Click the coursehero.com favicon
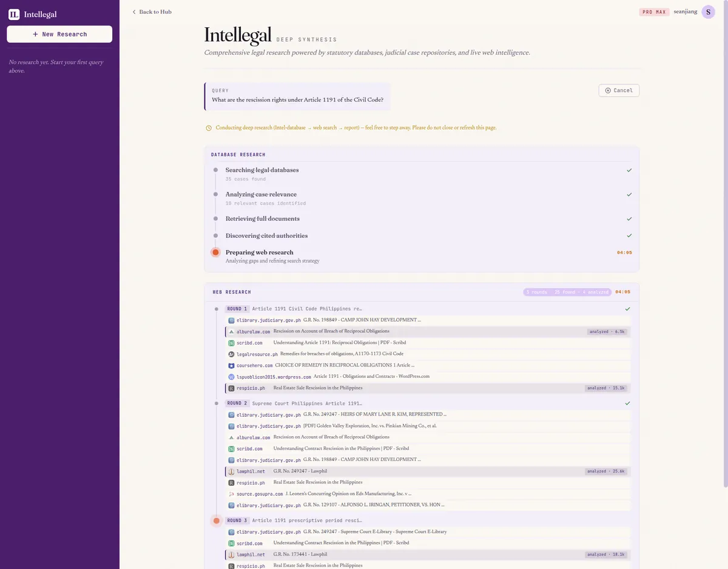728x569 pixels. 231,365
